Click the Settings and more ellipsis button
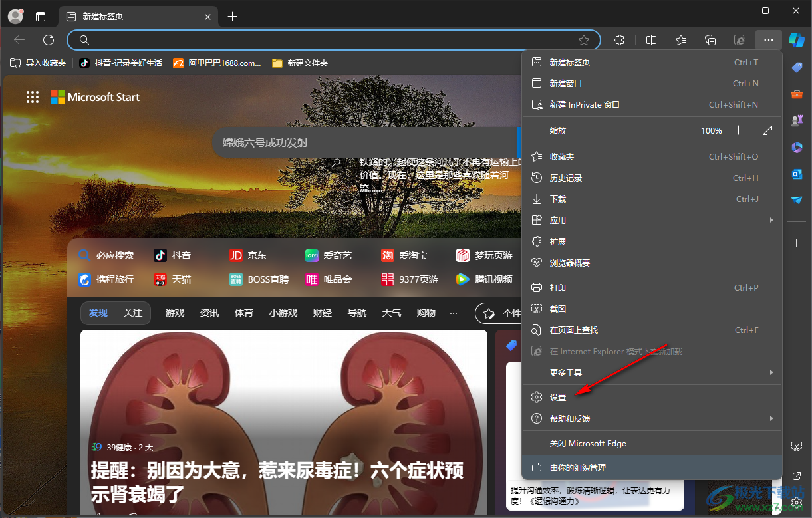The height and width of the screenshot is (518, 812). pos(769,40)
